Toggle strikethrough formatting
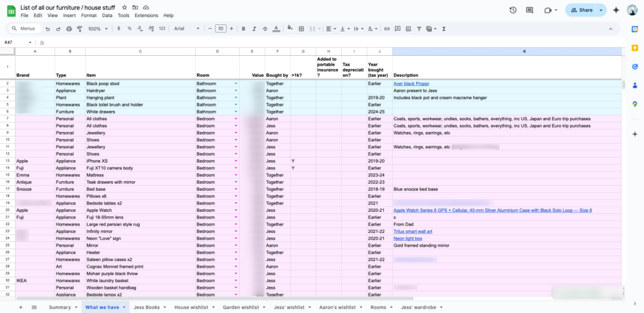The width and height of the screenshot is (644, 313). (264, 29)
